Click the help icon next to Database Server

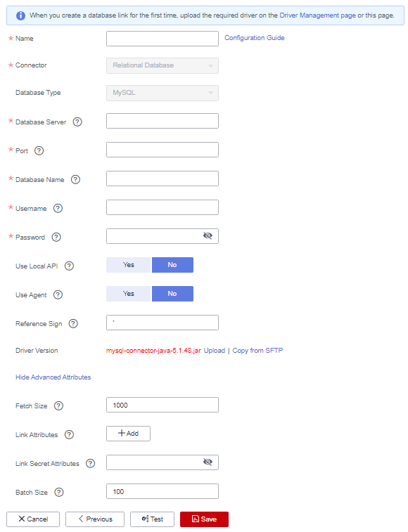click(77, 122)
